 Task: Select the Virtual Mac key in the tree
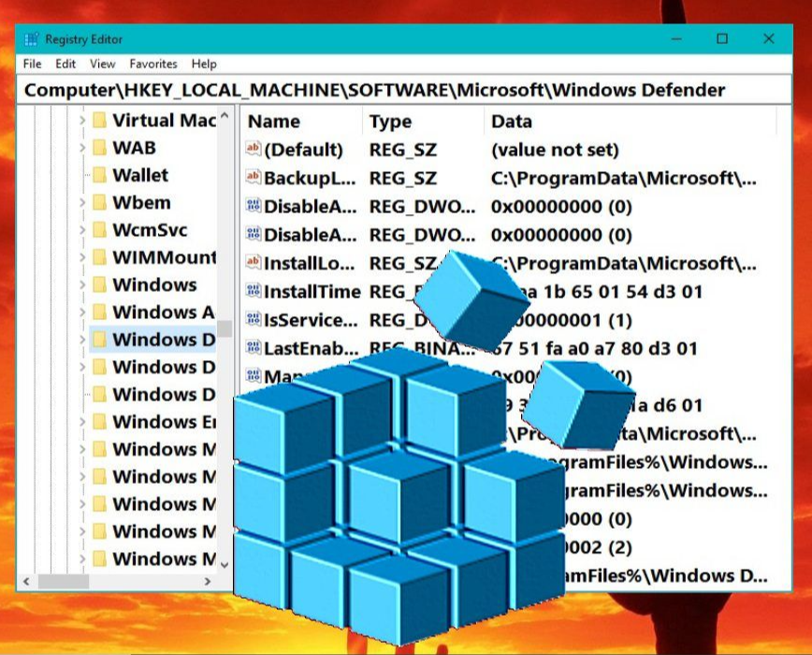point(164,120)
